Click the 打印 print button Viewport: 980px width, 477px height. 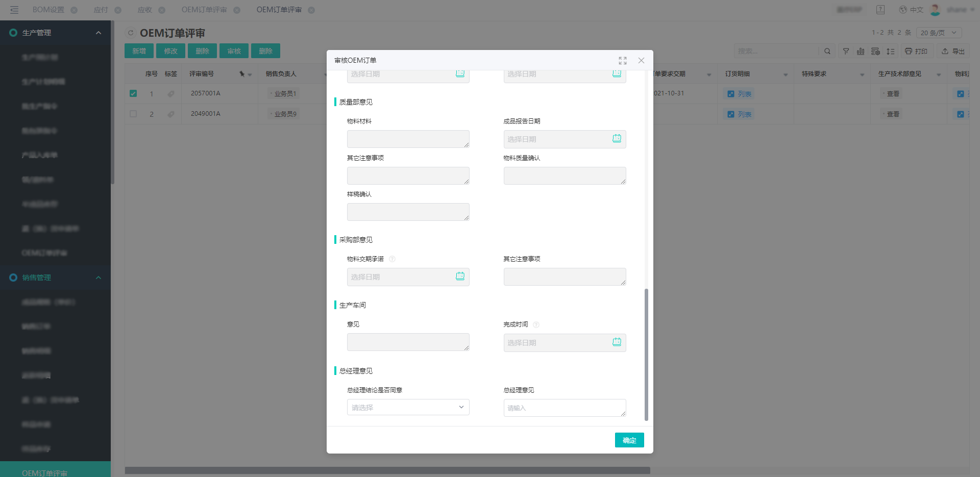pyautogui.click(x=916, y=51)
